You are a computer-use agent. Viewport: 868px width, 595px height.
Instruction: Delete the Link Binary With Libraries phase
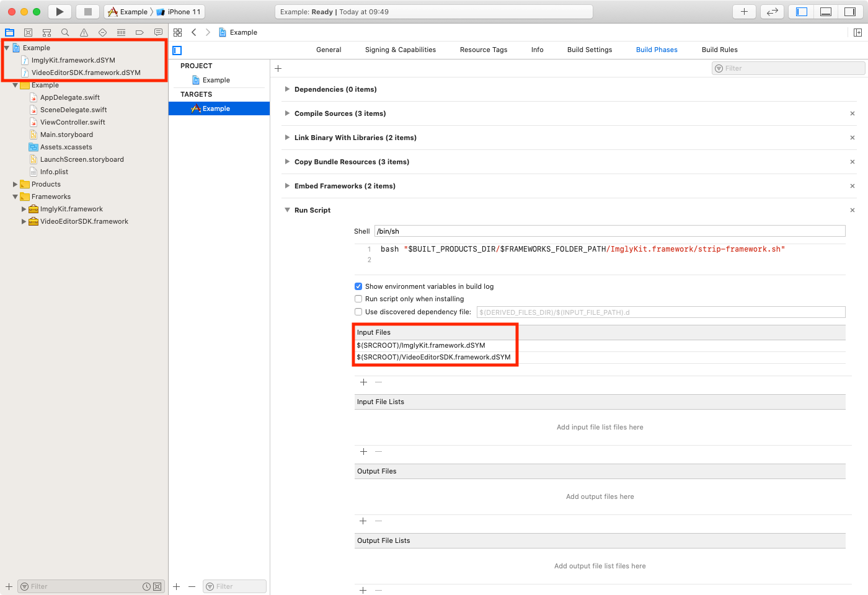(x=852, y=138)
